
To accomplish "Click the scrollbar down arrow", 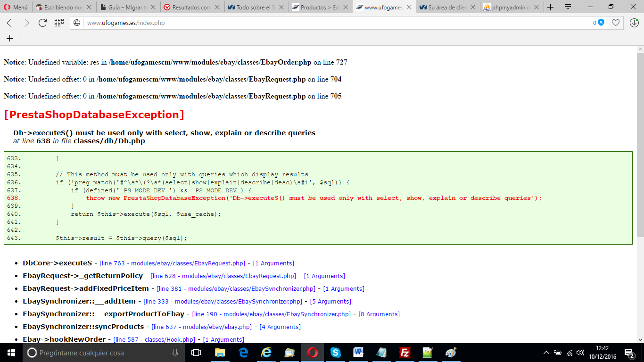I will click(x=640, y=338).
